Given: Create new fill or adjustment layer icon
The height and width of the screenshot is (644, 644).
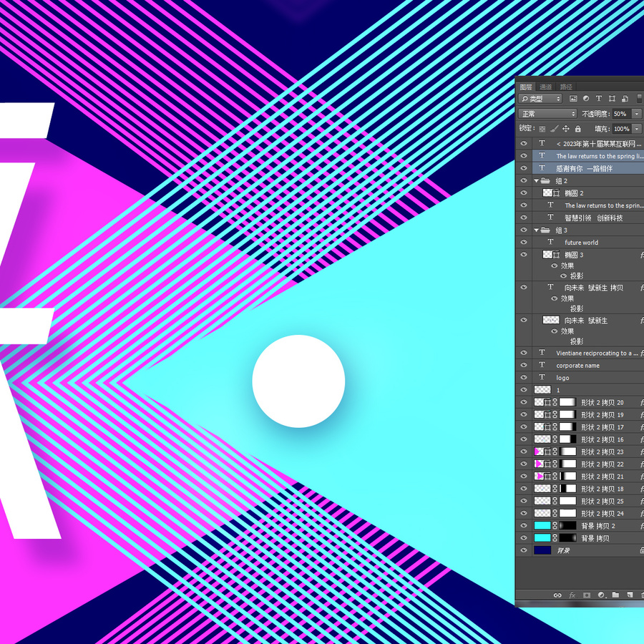Looking at the screenshot, I should tap(601, 595).
